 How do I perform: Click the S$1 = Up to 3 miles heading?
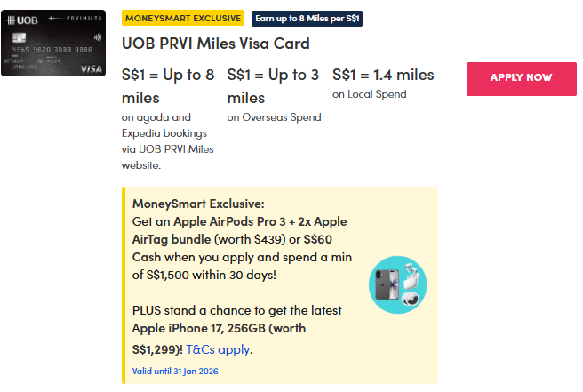(x=272, y=85)
